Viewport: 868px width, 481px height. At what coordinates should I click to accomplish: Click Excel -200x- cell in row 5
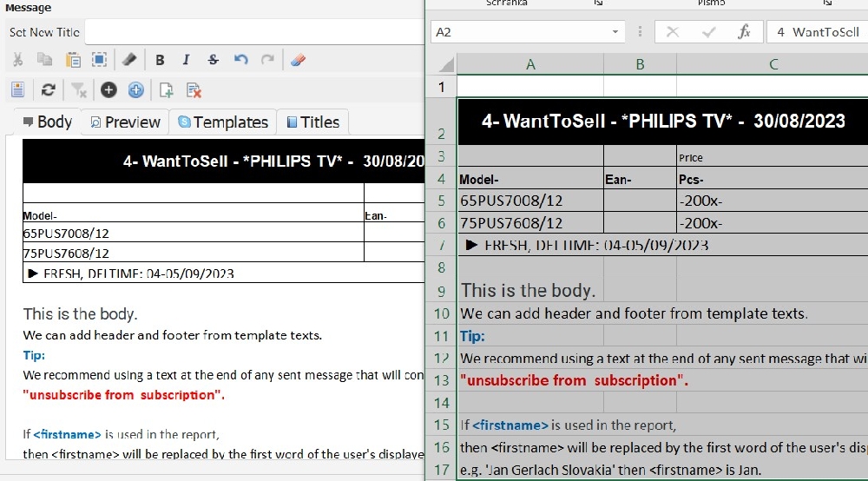pos(773,201)
